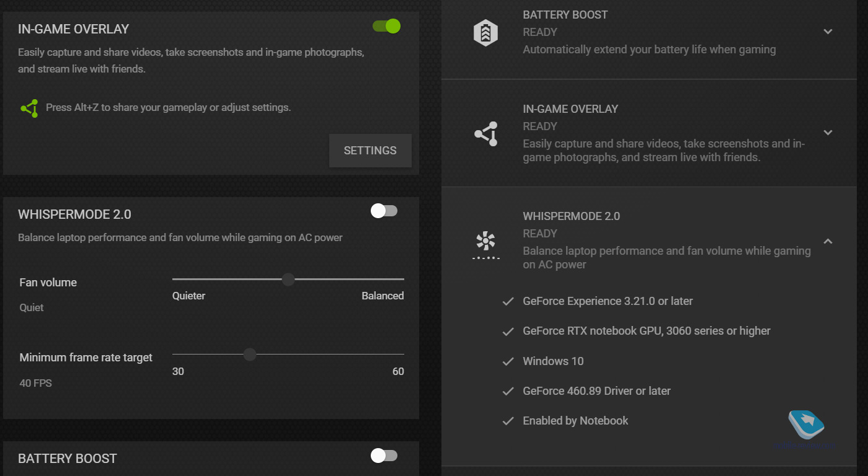The width and height of the screenshot is (868, 476).
Task: Collapse the WhisperMode 2.0 feature chevron
Action: pyautogui.click(x=828, y=241)
